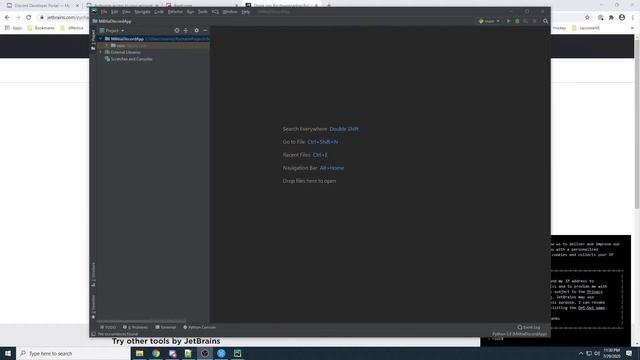Collapse the root project folder arrow
Image resolution: width=640 pixels, height=360 pixels.
point(100,39)
